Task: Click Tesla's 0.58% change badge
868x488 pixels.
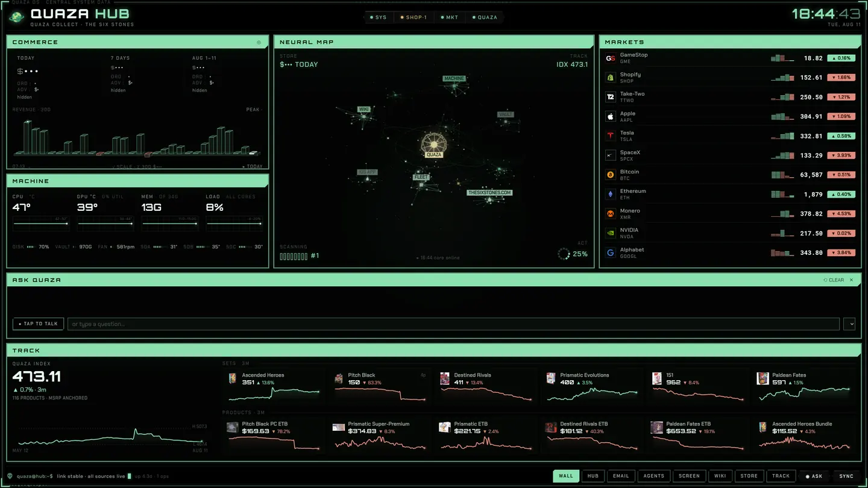Action: coord(841,136)
